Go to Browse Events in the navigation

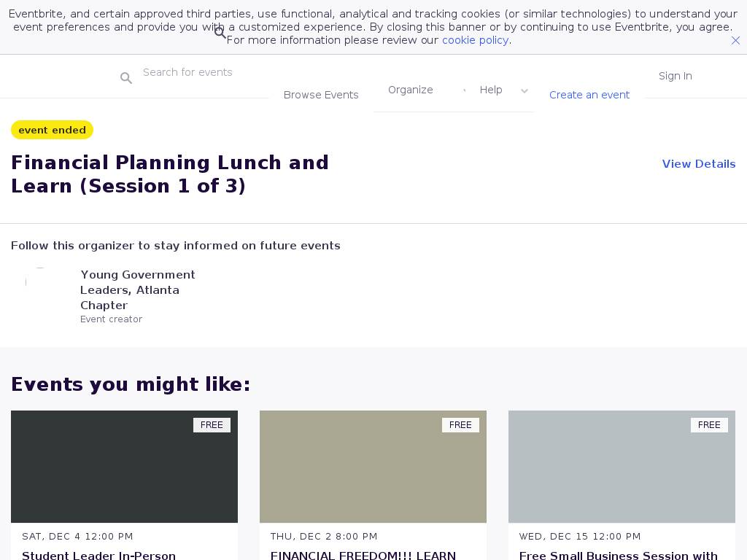[321, 95]
